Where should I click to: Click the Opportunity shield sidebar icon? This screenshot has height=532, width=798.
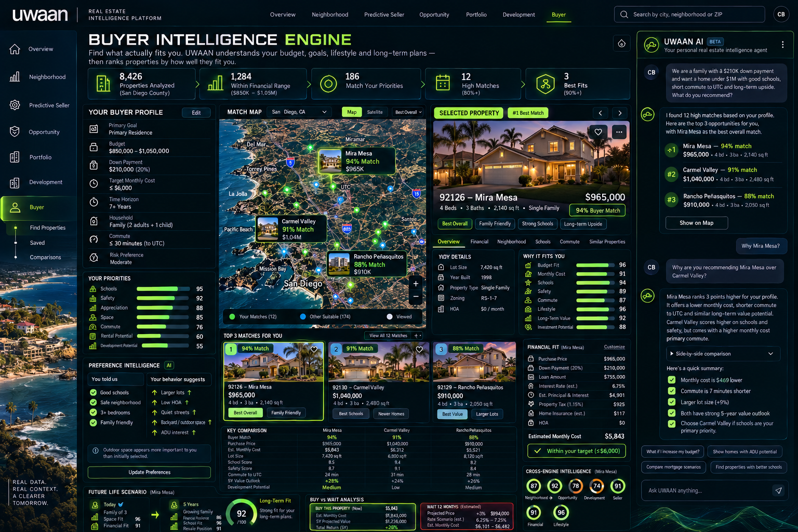pyautogui.click(x=15, y=131)
